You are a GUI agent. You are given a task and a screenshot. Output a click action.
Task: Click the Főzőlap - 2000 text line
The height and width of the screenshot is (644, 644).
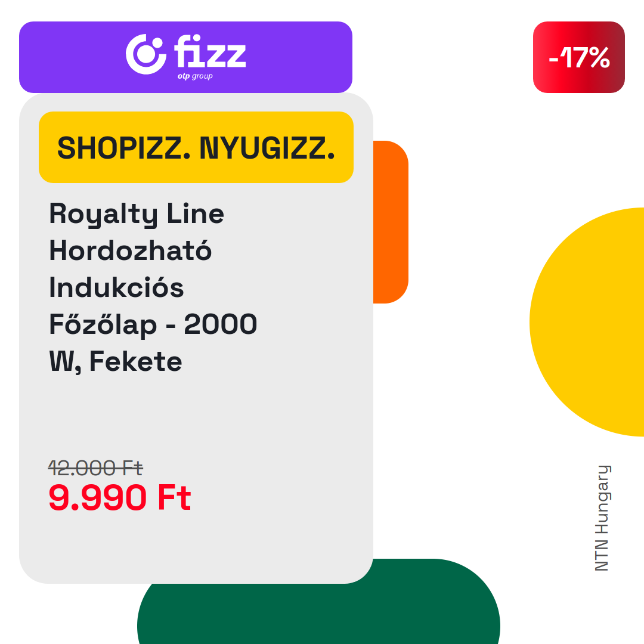153,324
